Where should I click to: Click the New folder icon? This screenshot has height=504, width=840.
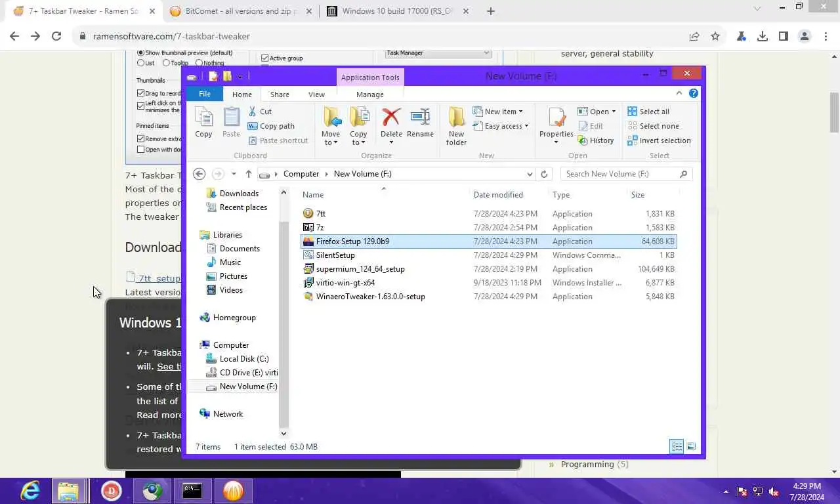point(457,117)
